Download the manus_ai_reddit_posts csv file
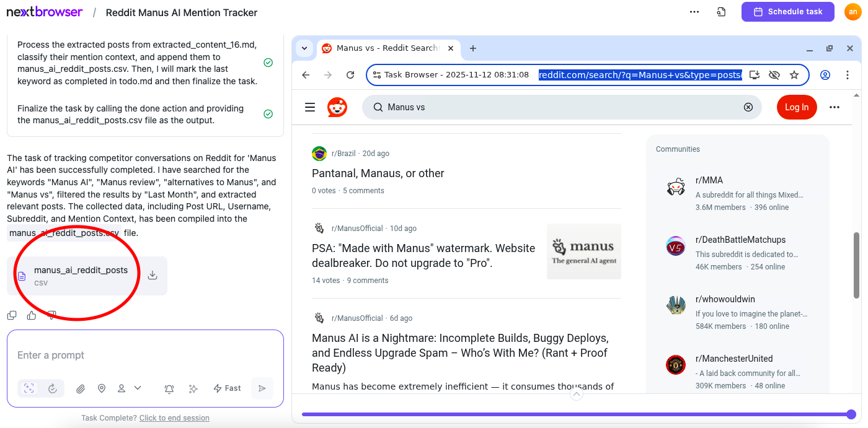This screenshot has height=428, width=868. pos(153,276)
